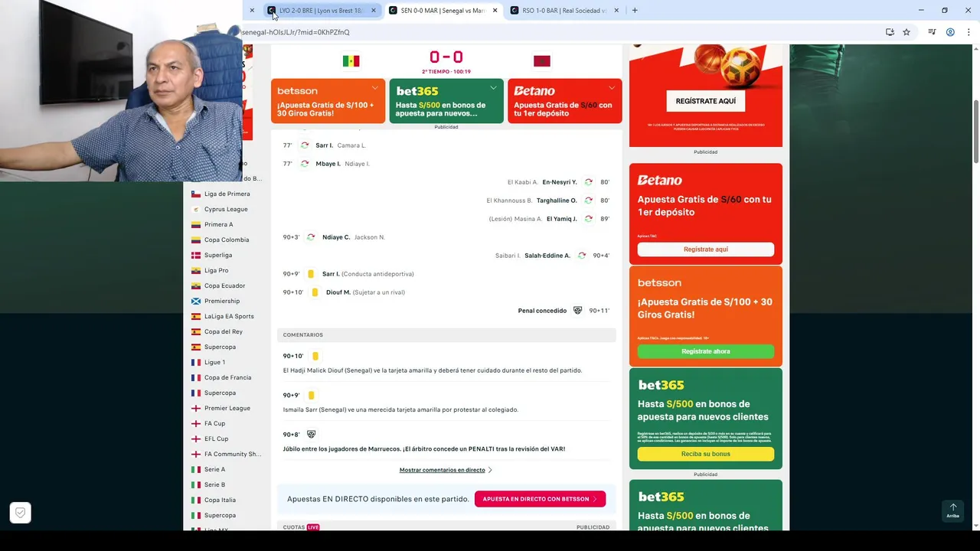Click the Senegal flag in the scoreboard

click(351, 61)
